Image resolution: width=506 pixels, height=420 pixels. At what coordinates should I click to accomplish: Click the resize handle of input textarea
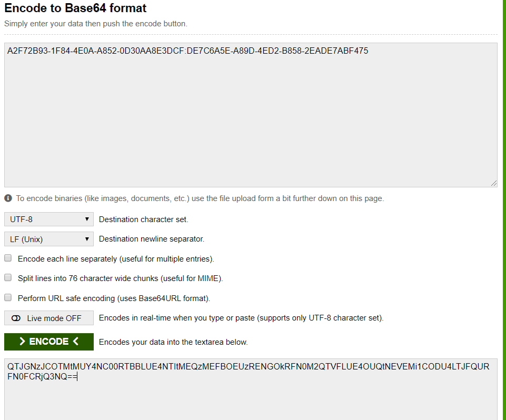pyautogui.click(x=494, y=183)
